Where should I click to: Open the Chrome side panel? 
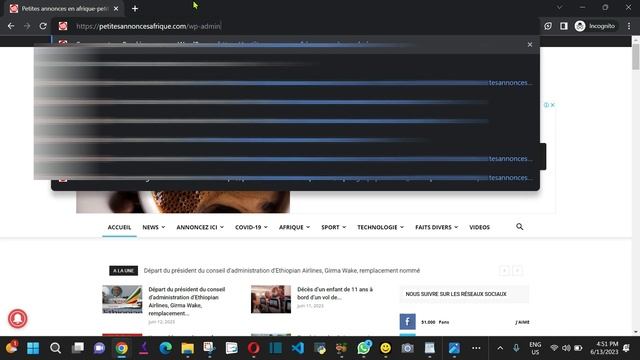pyautogui.click(x=564, y=26)
